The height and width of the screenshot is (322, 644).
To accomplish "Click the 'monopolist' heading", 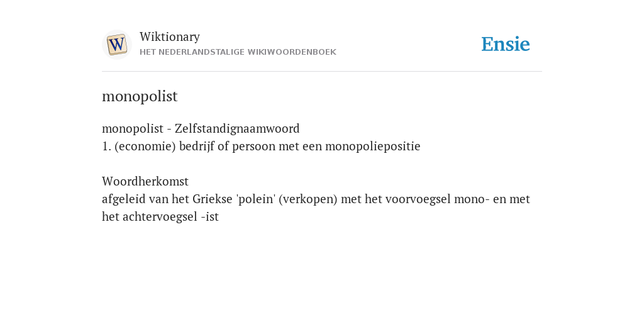I will coord(140,96).
